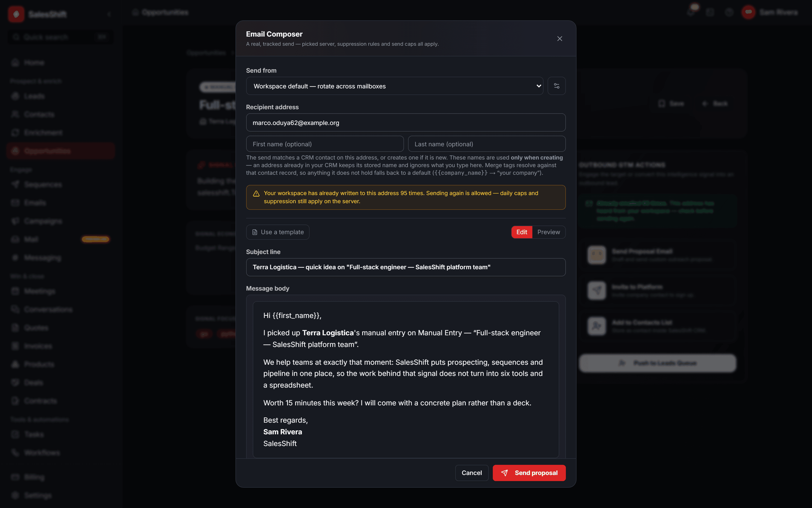Open Invoices in the background sidebar

tap(60, 346)
